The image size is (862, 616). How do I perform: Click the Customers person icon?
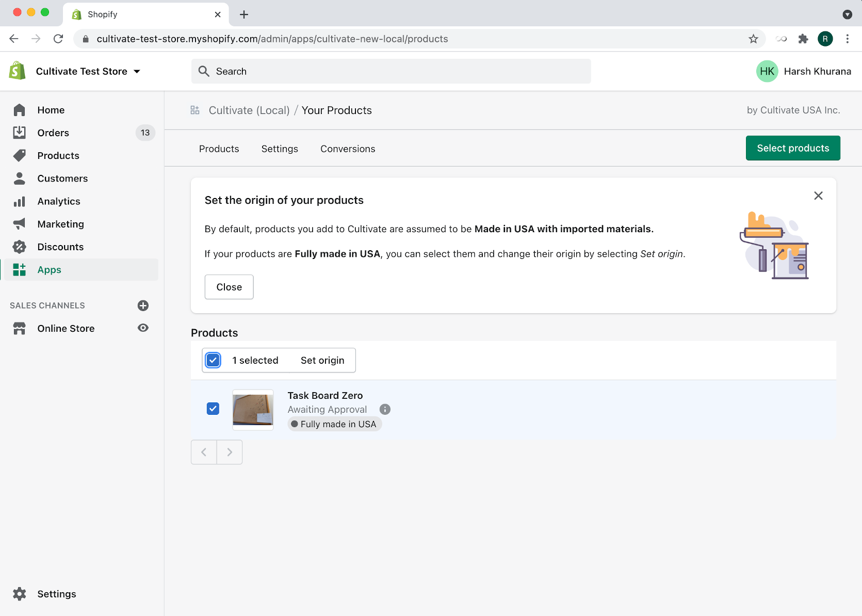coord(20,179)
